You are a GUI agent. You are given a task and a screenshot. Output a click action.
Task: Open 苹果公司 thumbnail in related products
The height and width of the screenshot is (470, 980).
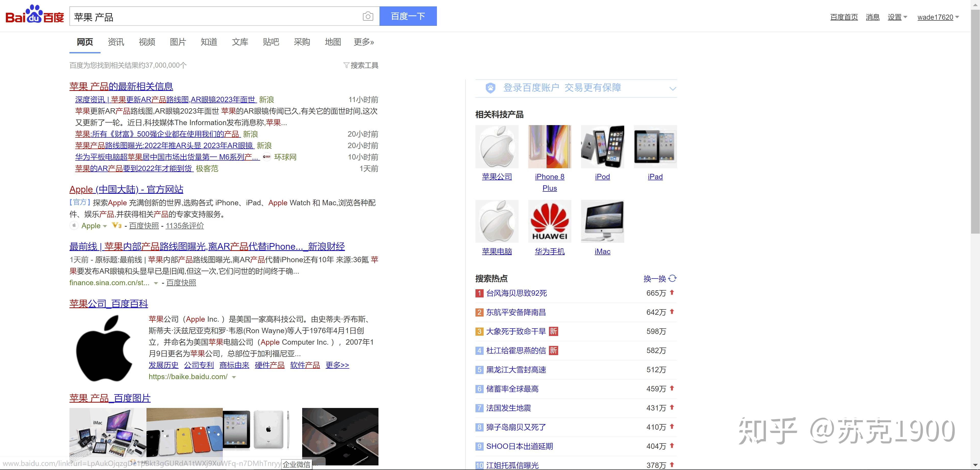497,147
